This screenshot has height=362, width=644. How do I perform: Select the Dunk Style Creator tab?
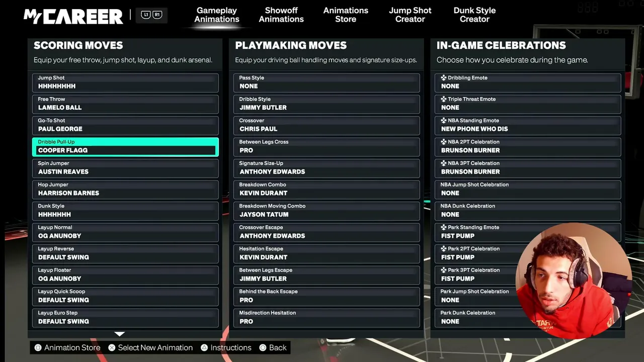(x=474, y=15)
